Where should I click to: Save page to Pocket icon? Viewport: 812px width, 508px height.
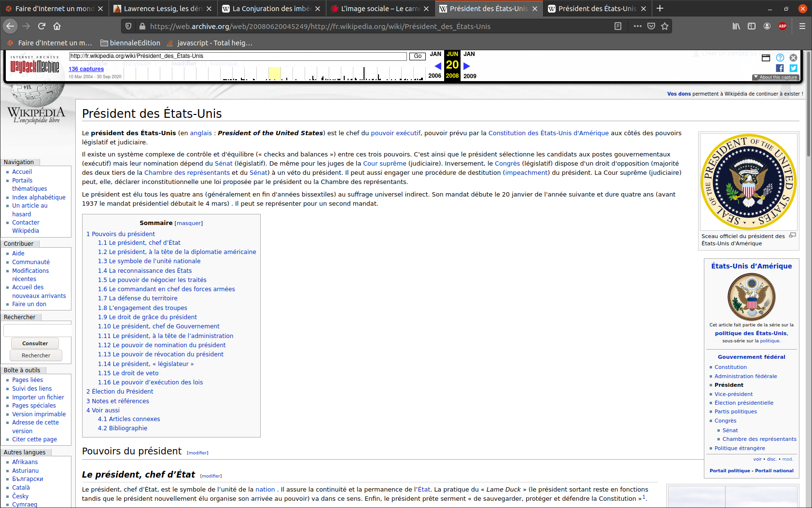tap(651, 26)
